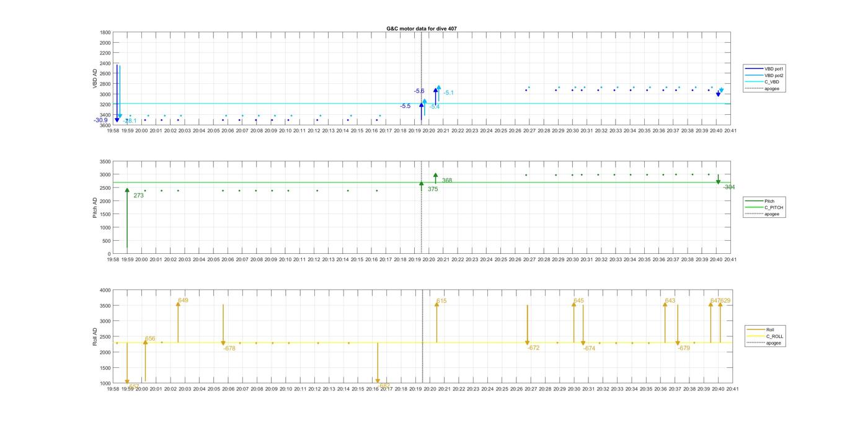
Task: Click the '615' roll data label
Action: [441, 301]
